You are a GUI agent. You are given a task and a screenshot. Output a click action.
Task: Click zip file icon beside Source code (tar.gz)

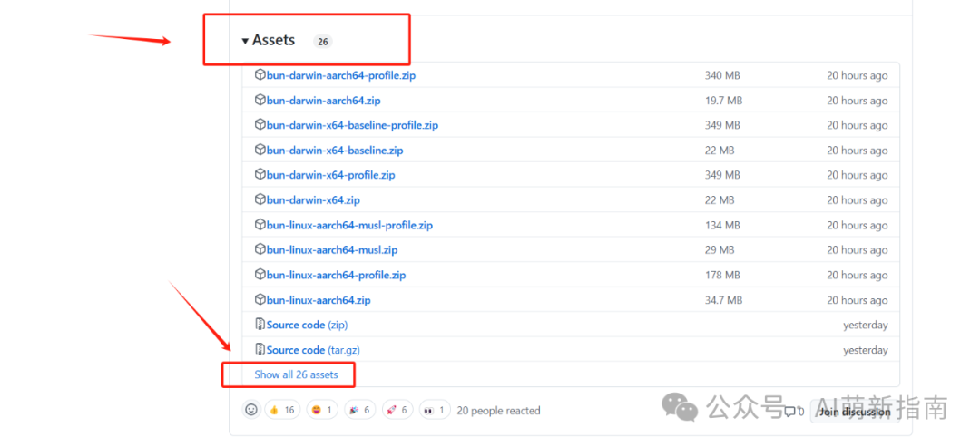pyautogui.click(x=260, y=350)
